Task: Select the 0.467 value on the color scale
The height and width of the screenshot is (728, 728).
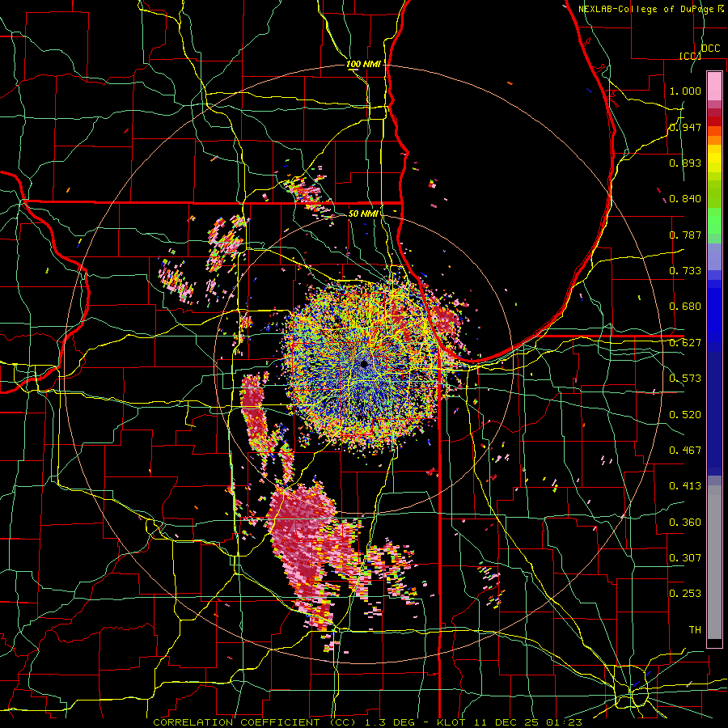Action: click(x=685, y=451)
